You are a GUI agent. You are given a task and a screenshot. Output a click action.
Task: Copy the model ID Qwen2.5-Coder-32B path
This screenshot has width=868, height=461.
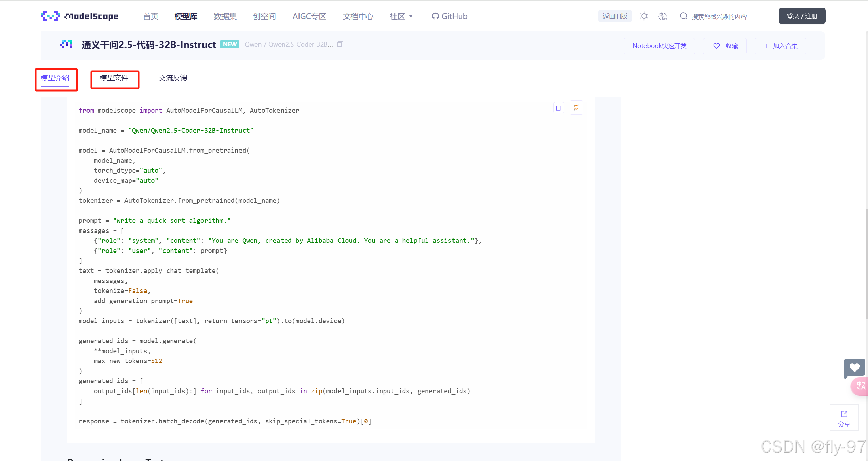coord(340,44)
